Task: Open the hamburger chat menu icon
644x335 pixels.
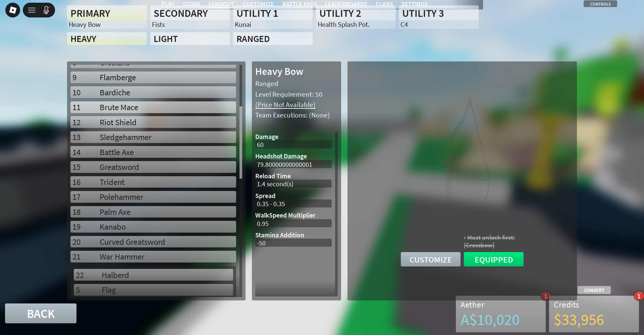Action: [32, 10]
